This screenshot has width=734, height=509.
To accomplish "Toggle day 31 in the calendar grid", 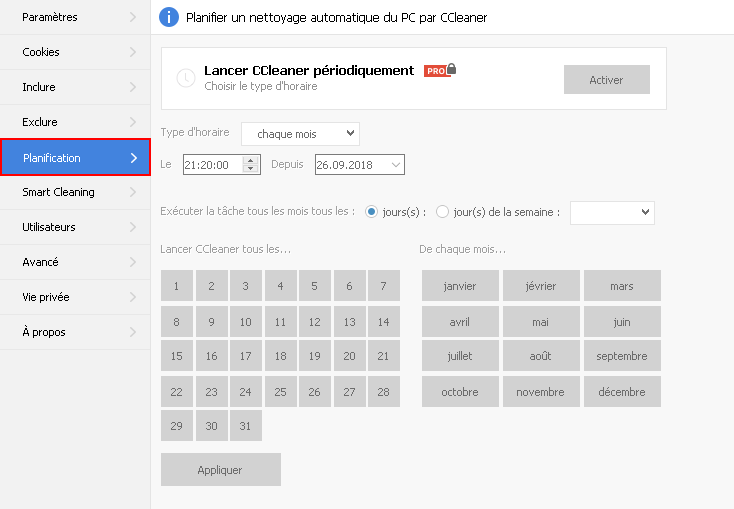I will (245, 426).
